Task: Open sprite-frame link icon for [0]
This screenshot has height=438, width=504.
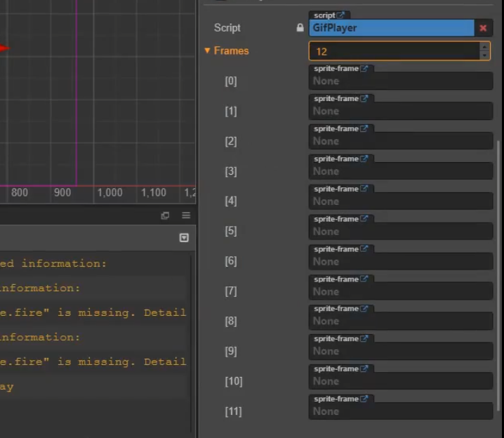Action: (364, 69)
